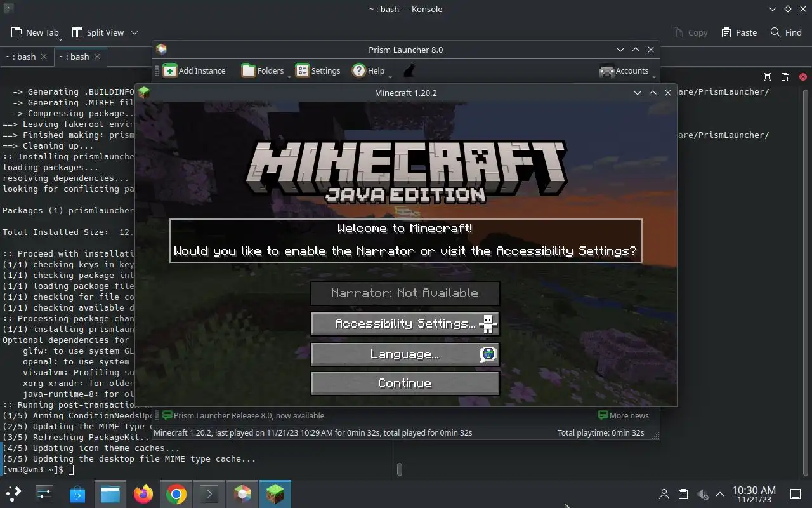Click 'Prism Launcher Release 8.0, now available' news
Screen dimensions: 812x508
click(244, 415)
